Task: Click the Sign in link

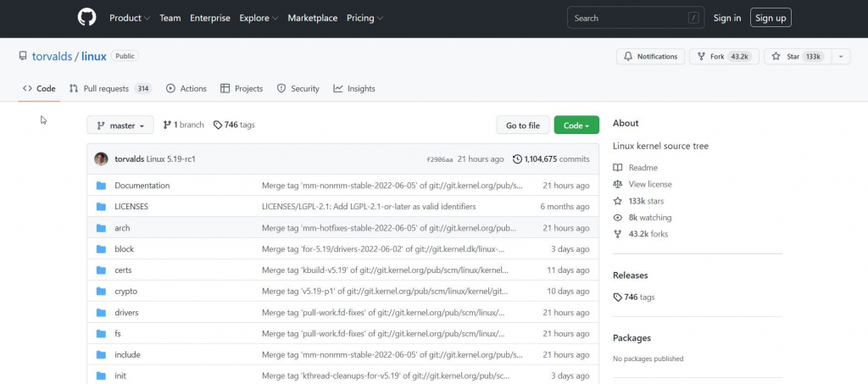Action: pos(726,18)
